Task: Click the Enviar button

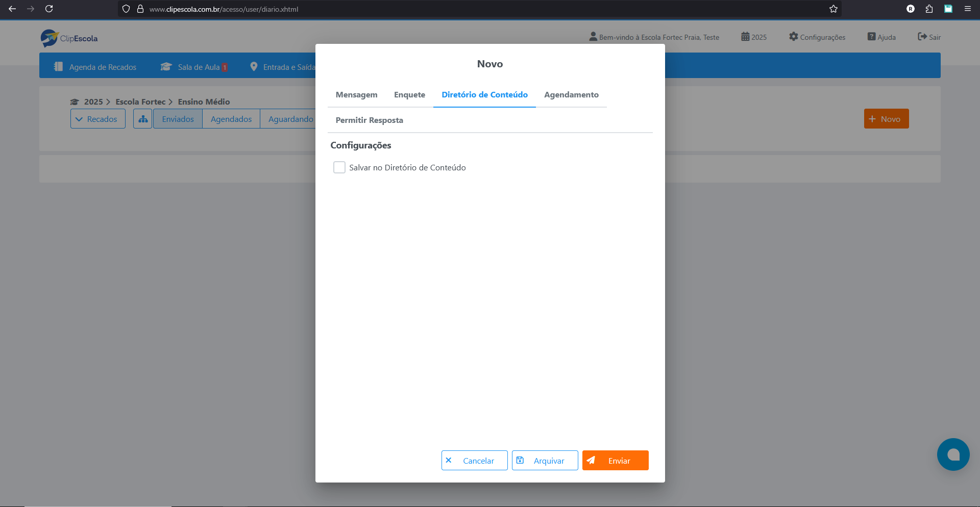Action: click(615, 460)
